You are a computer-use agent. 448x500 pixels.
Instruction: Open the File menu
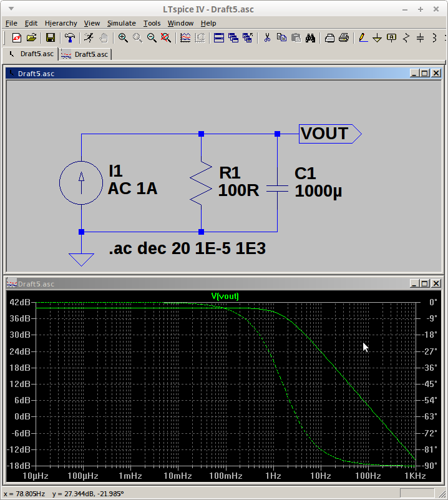(x=11, y=23)
